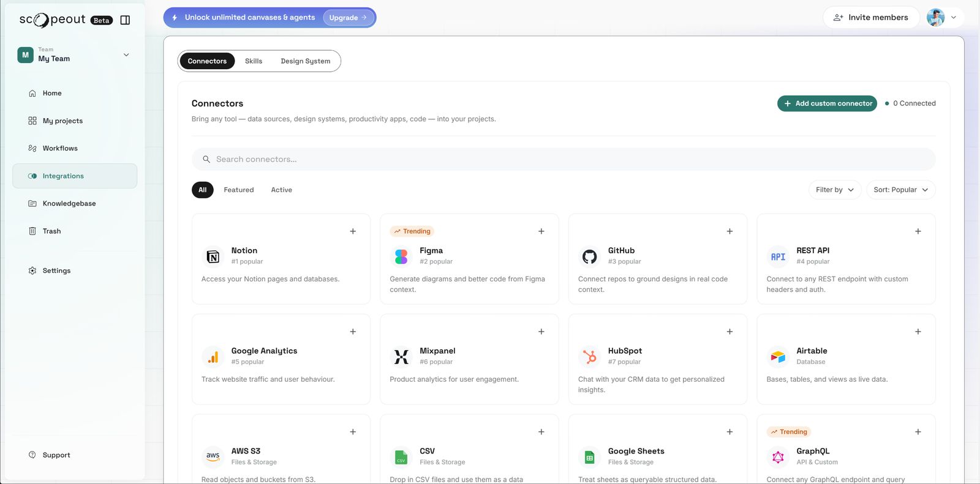980x484 pixels.
Task: Click the Trash bin icon
Action: tap(32, 231)
